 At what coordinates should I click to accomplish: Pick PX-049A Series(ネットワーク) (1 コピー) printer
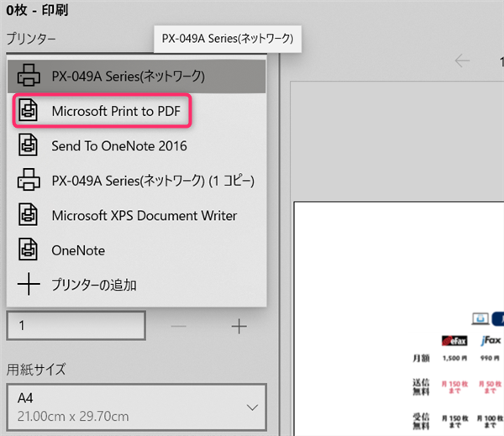tap(137, 181)
